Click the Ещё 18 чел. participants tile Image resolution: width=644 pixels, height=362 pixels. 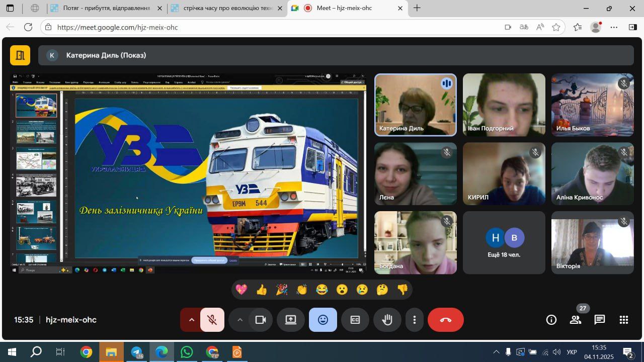pyautogui.click(x=504, y=243)
